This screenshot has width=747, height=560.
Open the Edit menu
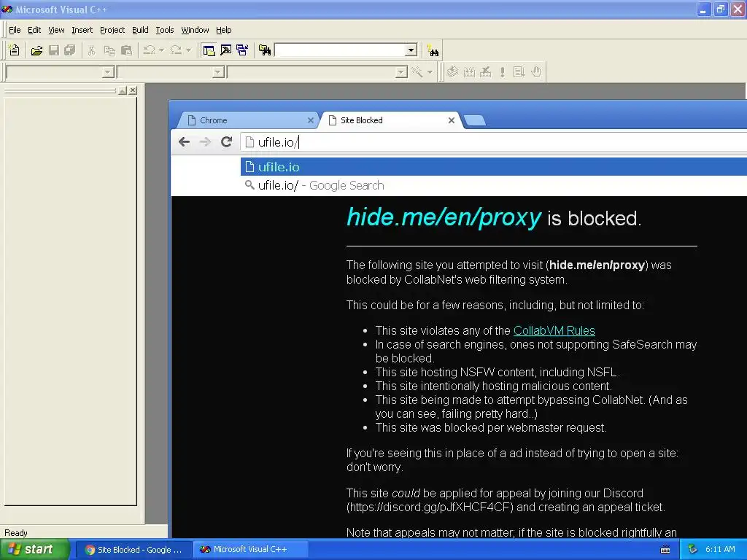click(x=34, y=30)
